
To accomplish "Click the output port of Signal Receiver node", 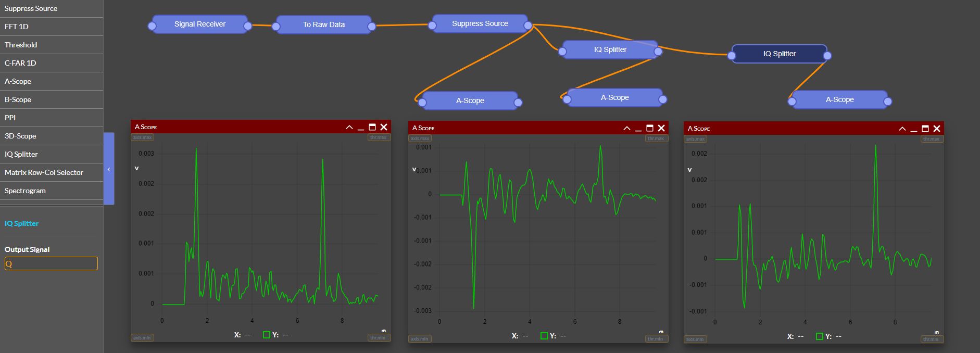I will point(248,26).
